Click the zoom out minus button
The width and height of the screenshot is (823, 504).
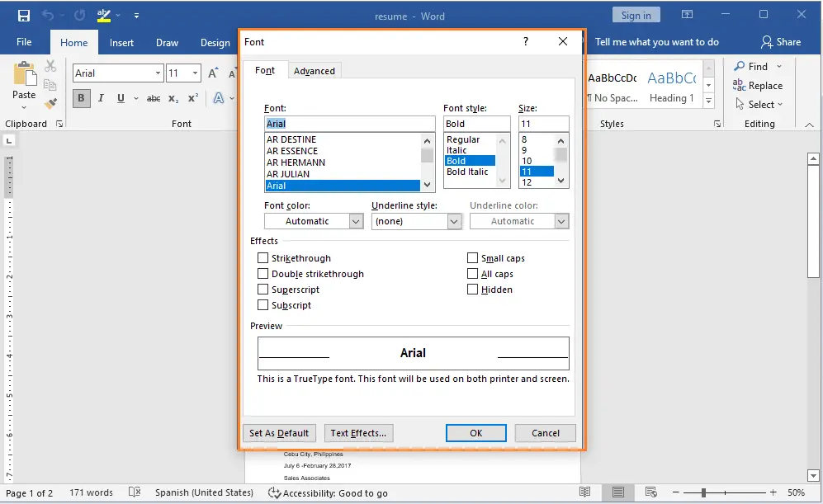click(676, 492)
